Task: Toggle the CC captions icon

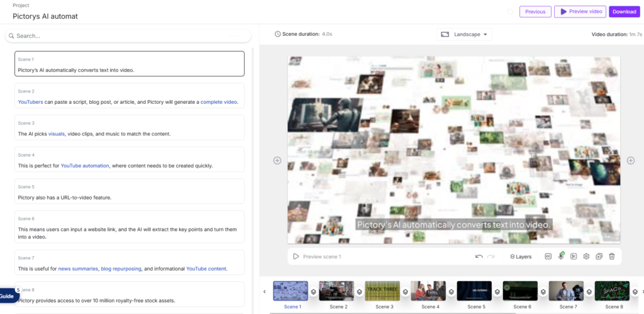Action: [x=548, y=257]
